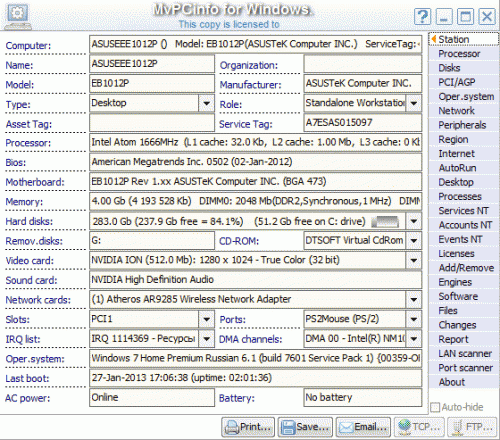Open the PCI/AGP section

(464, 82)
